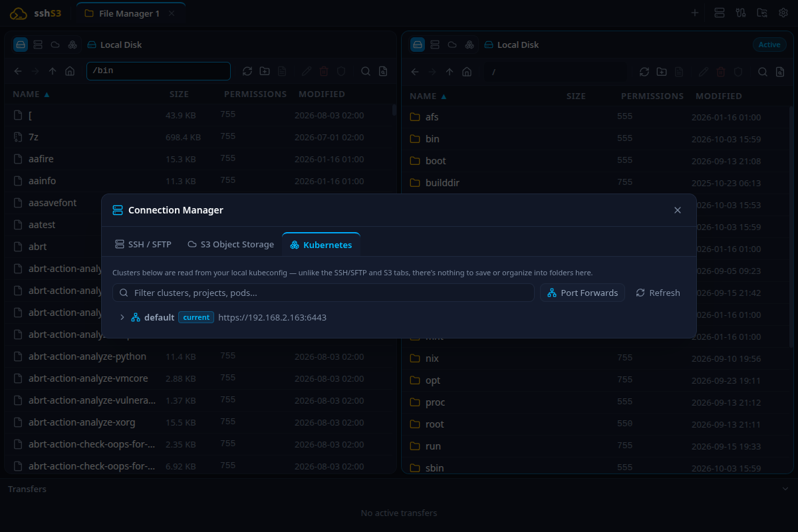Select aafire file in left pane
This screenshot has width=798, height=532.
199,159
